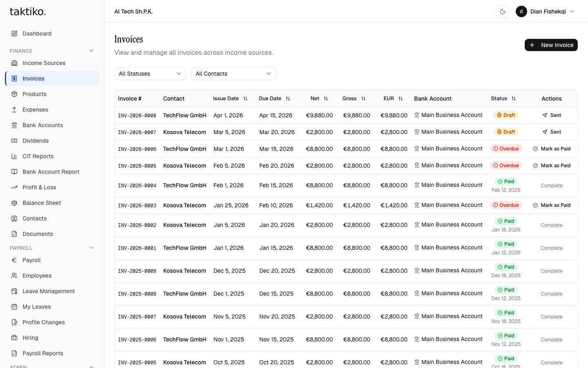Click the New Invoice button
The image size is (588, 368).
pos(551,45)
